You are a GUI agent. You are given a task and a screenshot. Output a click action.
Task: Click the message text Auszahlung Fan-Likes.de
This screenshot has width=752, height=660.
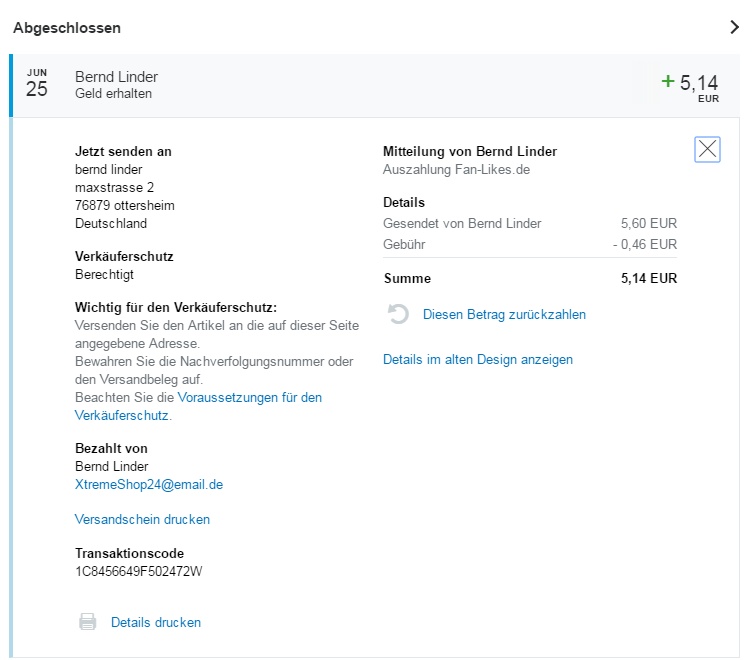tap(456, 170)
